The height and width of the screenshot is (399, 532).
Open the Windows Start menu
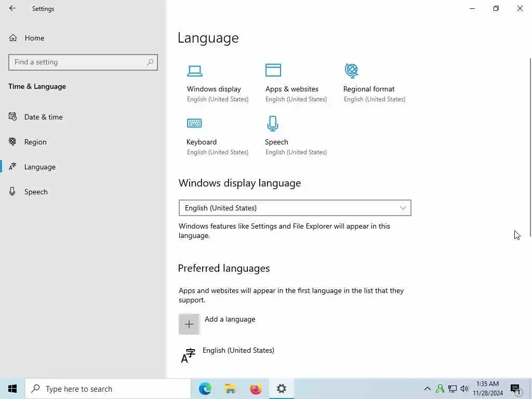click(x=12, y=389)
